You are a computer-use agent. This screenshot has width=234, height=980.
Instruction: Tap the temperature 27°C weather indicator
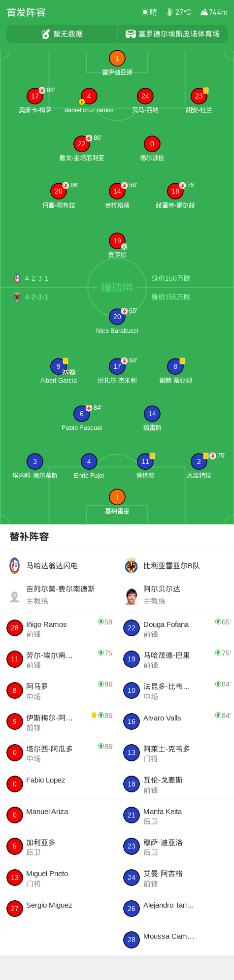click(x=179, y=12)
